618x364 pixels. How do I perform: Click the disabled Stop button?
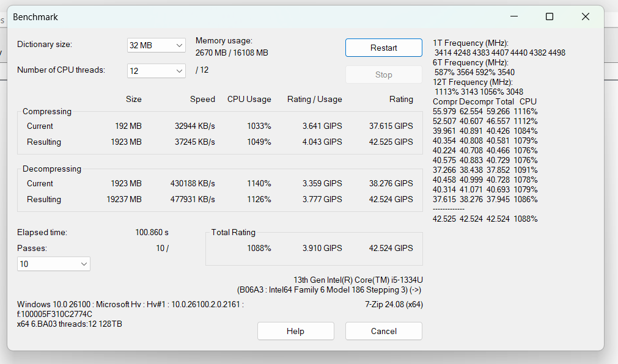coord(383,75)
